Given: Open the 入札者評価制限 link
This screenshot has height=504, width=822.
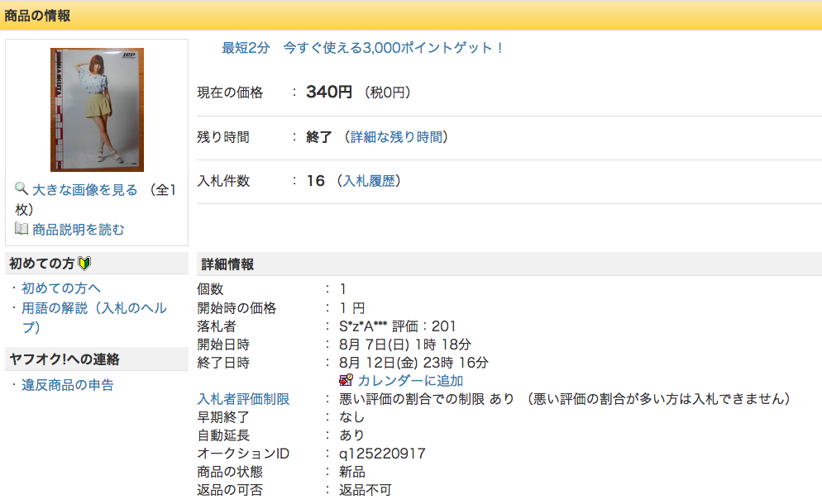Looking at the screenshot, I should [x=243, y=399].
